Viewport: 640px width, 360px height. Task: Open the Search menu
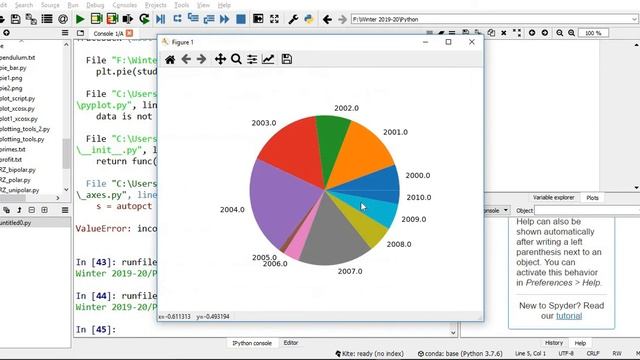(x=24, y=5)
